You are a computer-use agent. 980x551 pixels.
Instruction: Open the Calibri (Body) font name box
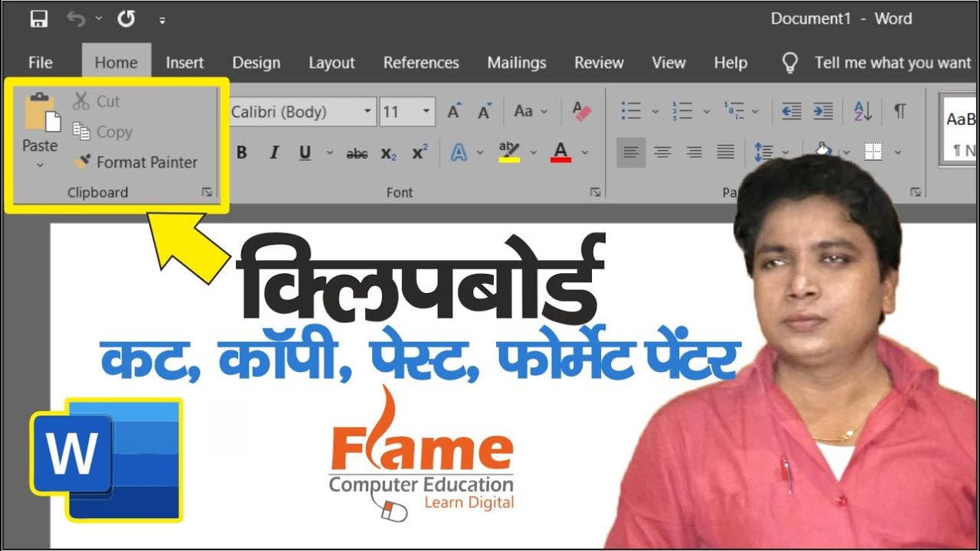click(x=302, y=112)
